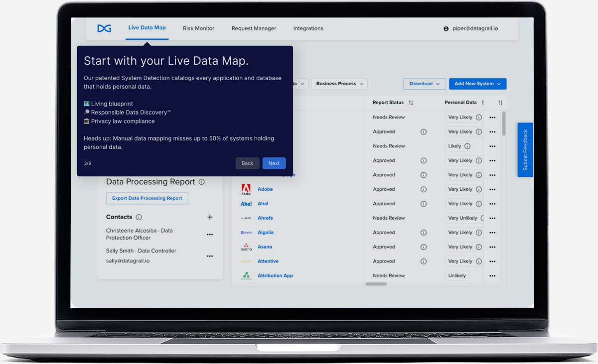
Task: Click info icon next to Data Processing Report
Action: pos(202,182)
